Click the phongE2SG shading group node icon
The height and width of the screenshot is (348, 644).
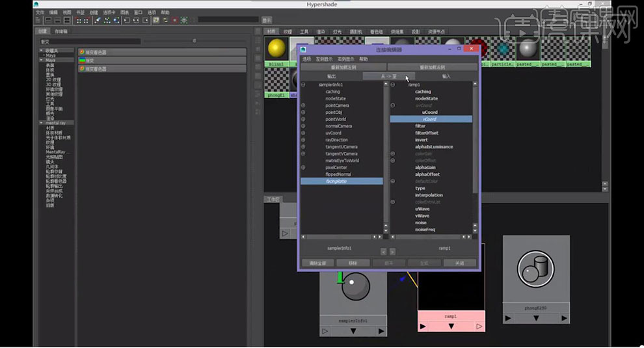point(535,269)
